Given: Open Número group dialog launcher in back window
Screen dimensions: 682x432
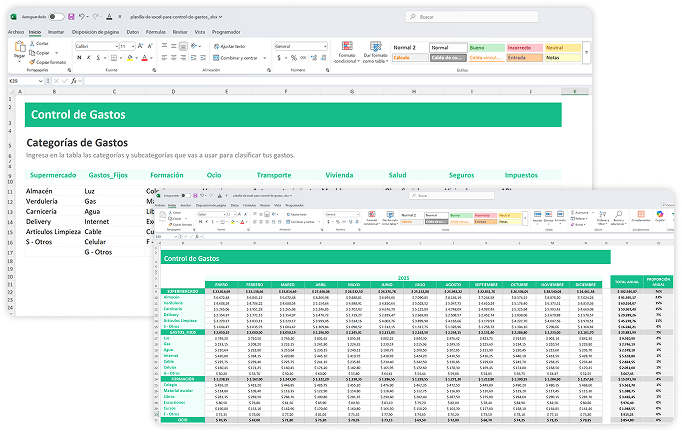Looking at the screenshot, I should (x=328, y=70).
